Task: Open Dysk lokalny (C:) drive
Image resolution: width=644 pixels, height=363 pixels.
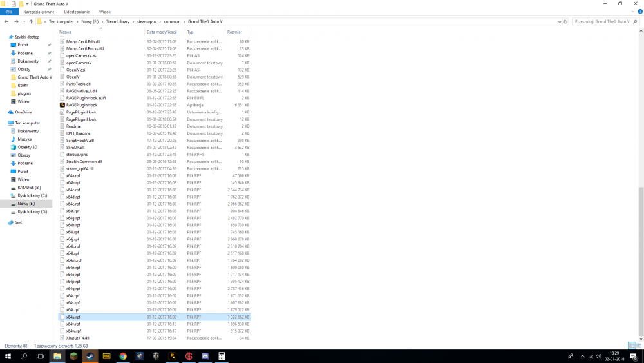Action: pos(32,195)
